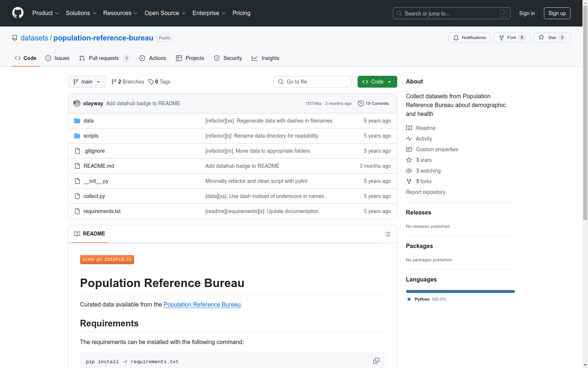Switch to the Insights tab
Viewport: 588px width, 368px height.
click(265, 58)
